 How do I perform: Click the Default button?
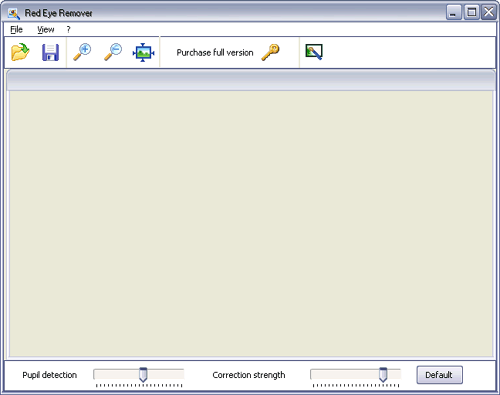(x=439, y=375)
